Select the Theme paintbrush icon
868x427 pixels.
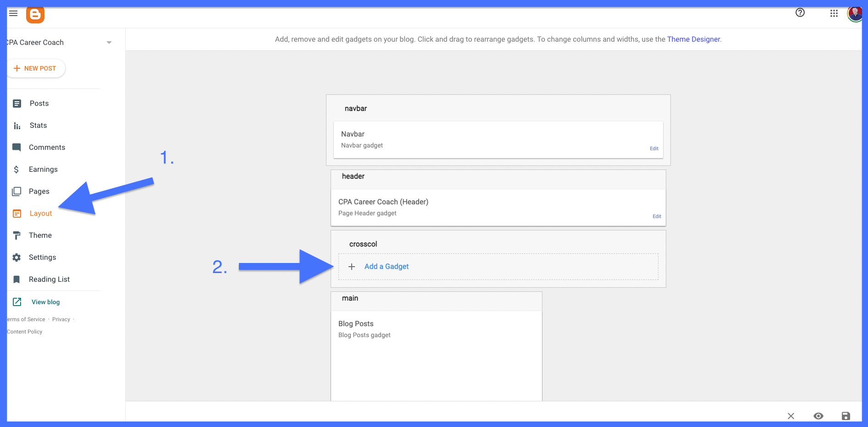pos(17,235)
